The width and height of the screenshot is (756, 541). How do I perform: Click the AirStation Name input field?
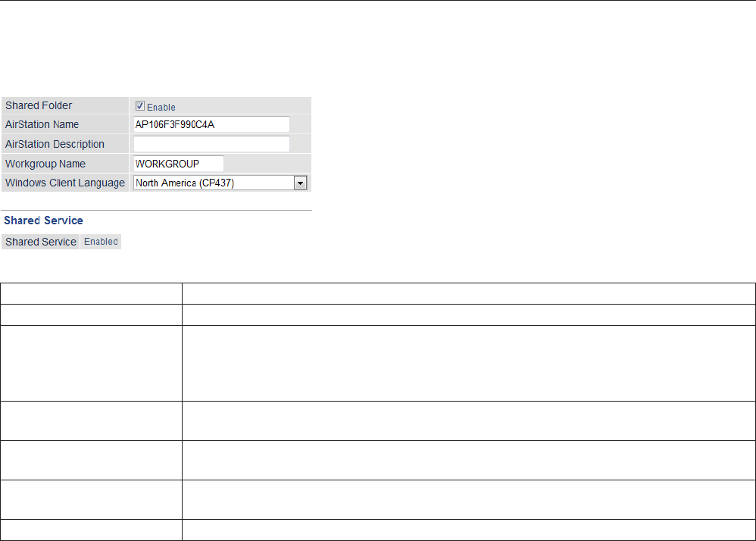(x=211, y=124)
